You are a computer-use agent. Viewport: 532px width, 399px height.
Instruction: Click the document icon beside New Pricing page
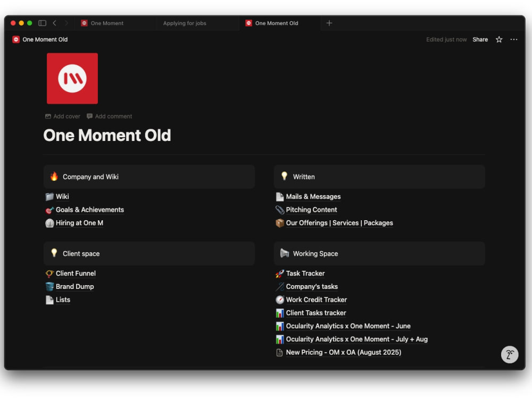point(280,353)
